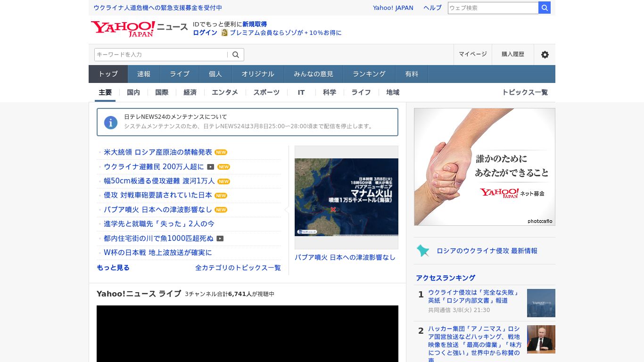Click inside the キーワードを入力 search field
This screenshot has width=644, height=362.
(x=160, y=54)
